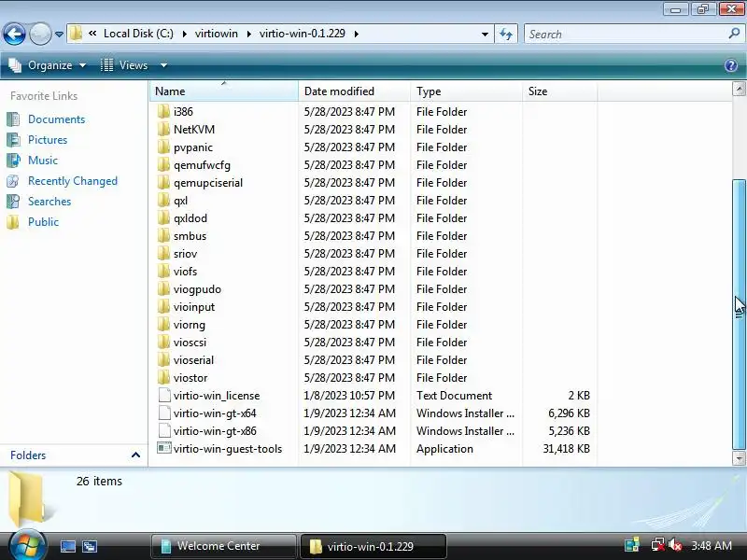747x560 pixels.
Task: Select the vioinput folder icon
Action: coord(163,307)
